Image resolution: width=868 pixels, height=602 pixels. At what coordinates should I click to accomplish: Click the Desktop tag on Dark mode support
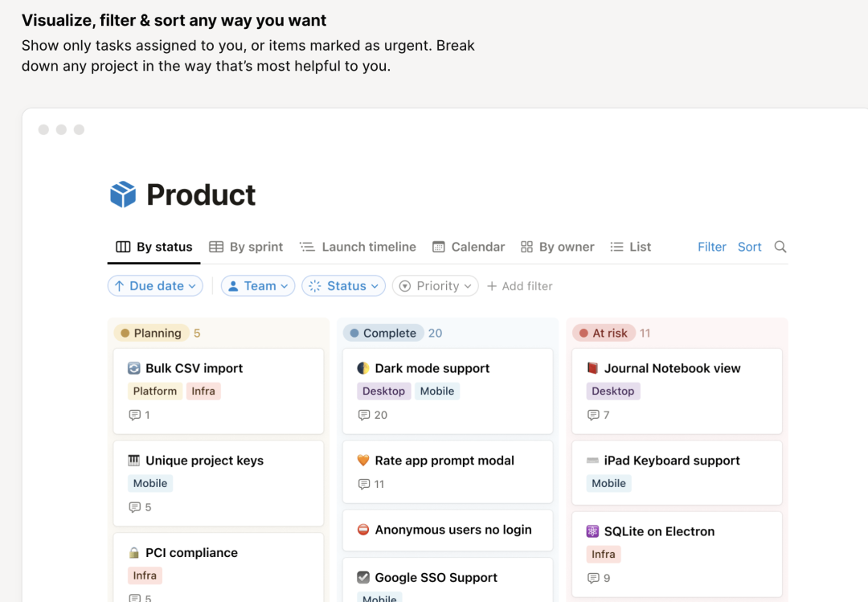[383, 391]
